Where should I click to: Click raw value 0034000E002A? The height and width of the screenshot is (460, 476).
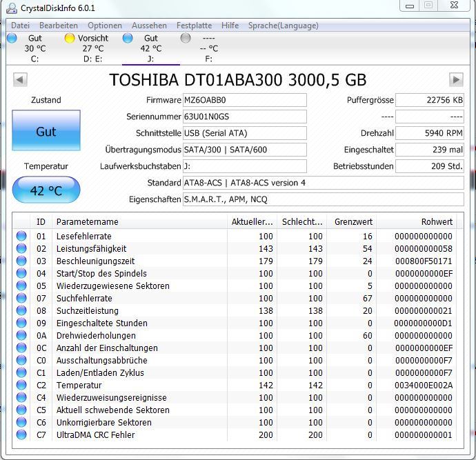424,385
